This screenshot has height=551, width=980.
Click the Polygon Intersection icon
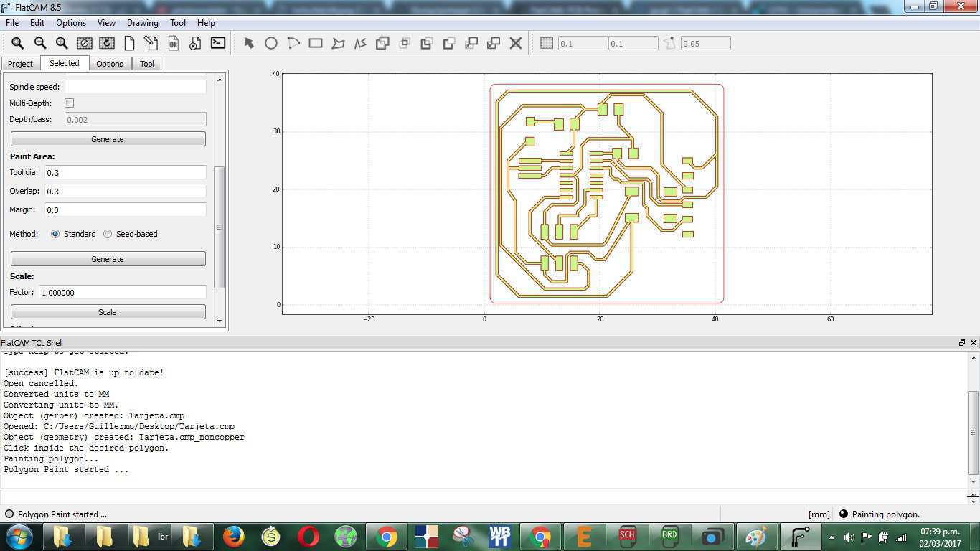[405, 43]
